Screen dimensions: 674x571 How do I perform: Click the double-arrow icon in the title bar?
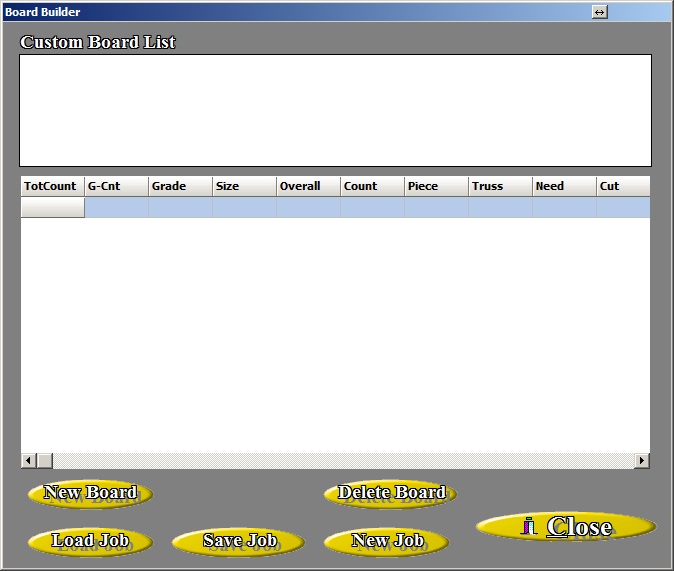click(599, 12)
